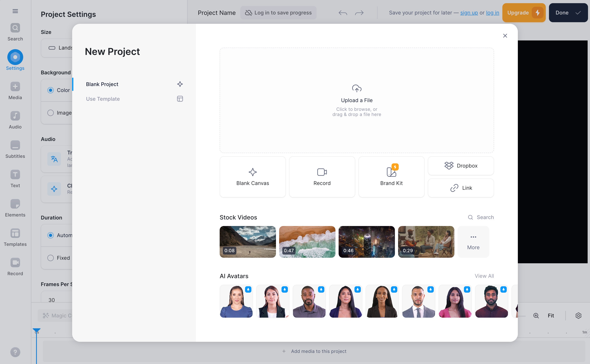Click the log in link
Image resolution: width=590 pixels, height=364 pixels.
tap(492, 12)
